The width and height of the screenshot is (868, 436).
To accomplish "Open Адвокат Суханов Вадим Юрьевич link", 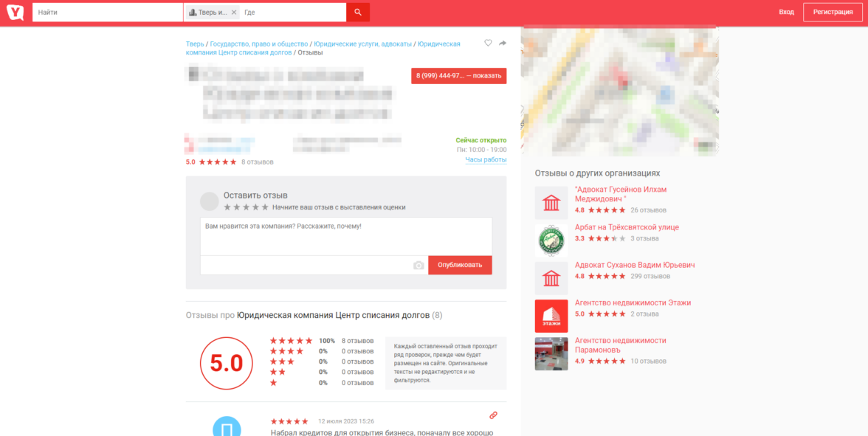I will (635, 265).
